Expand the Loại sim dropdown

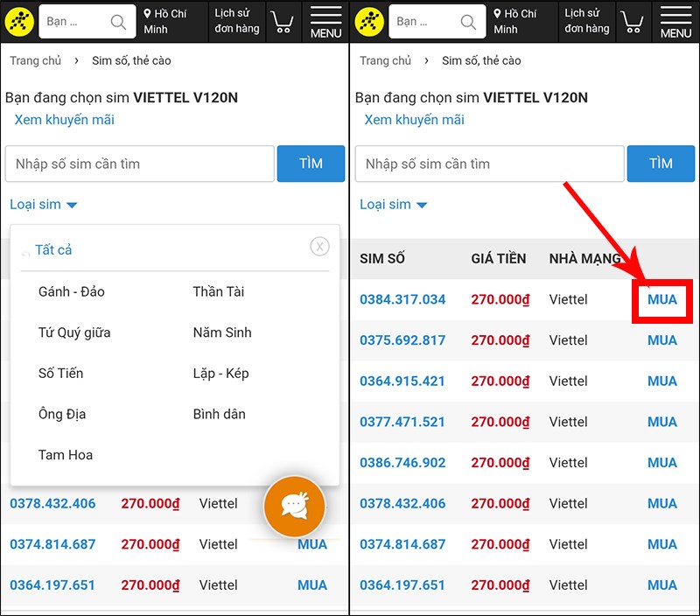click(x=45, y=204)
